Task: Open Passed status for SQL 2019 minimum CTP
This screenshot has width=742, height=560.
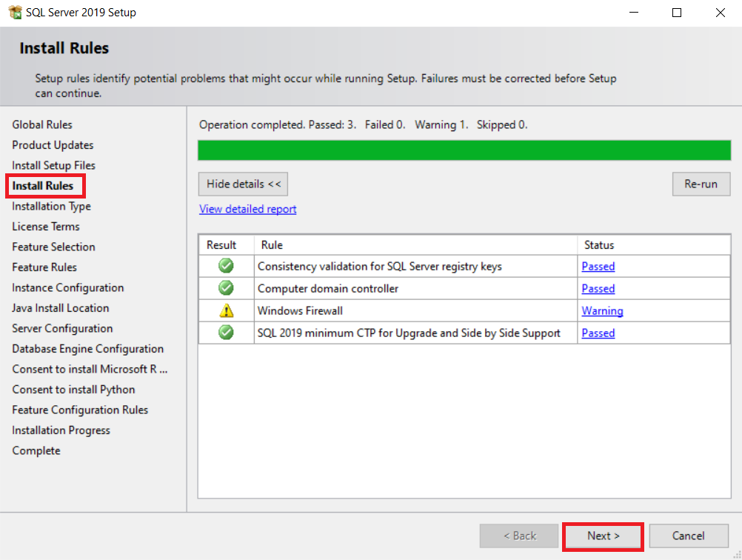Action: (x=598, y=333)
